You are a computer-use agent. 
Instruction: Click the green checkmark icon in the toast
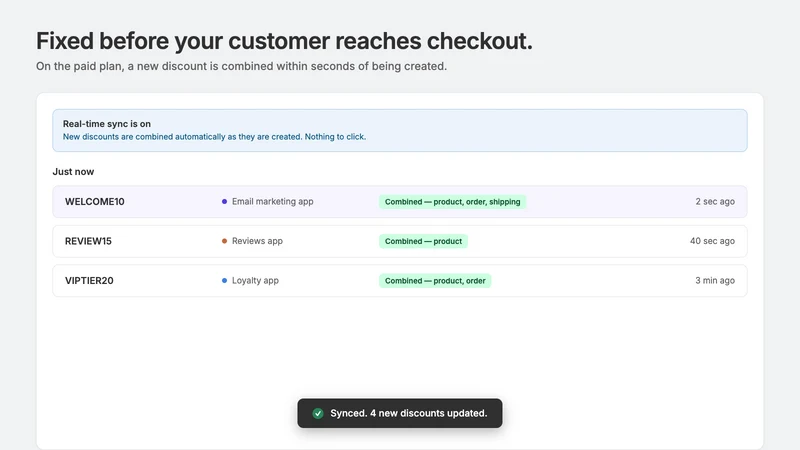[x=318, y=413]
